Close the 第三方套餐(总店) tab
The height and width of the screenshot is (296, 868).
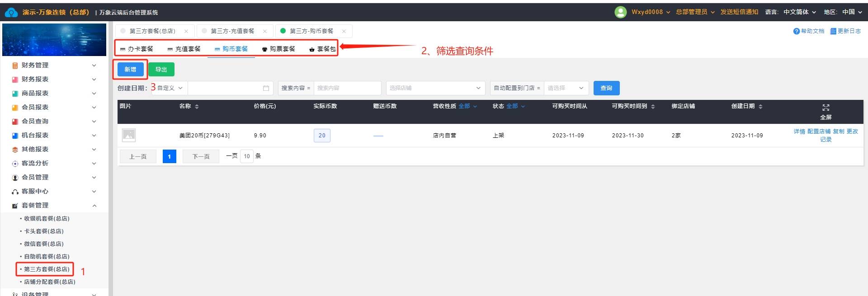coord(186,31)
